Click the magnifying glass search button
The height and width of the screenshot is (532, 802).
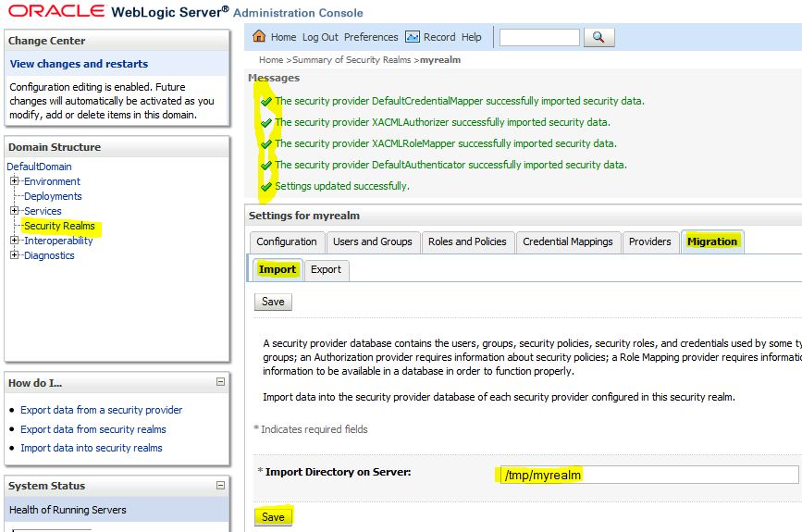598,37
